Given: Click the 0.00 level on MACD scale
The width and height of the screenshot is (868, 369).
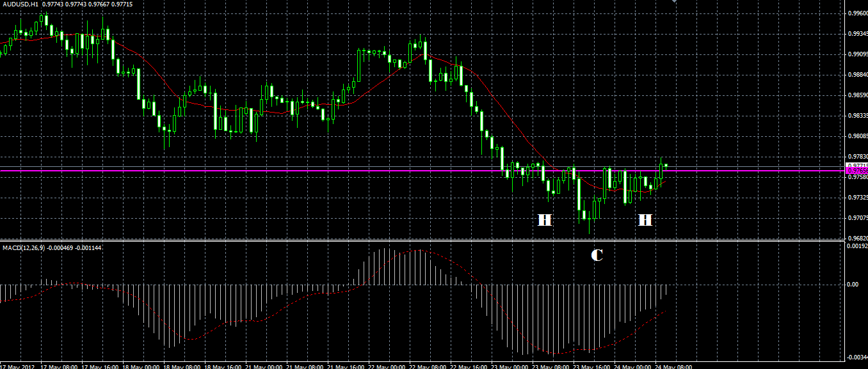Looking at the screenshot, I should coord(853,284).
